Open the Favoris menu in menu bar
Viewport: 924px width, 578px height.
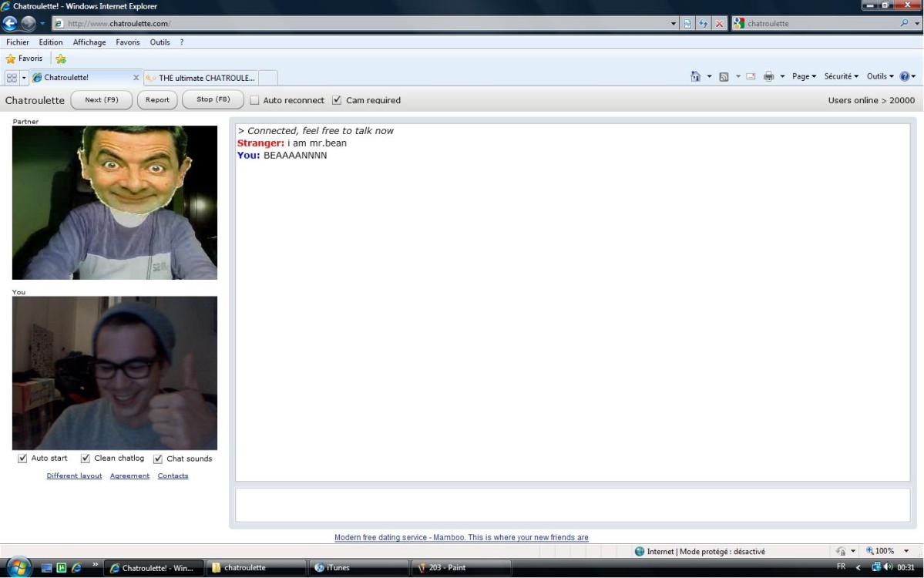(128, 42)
